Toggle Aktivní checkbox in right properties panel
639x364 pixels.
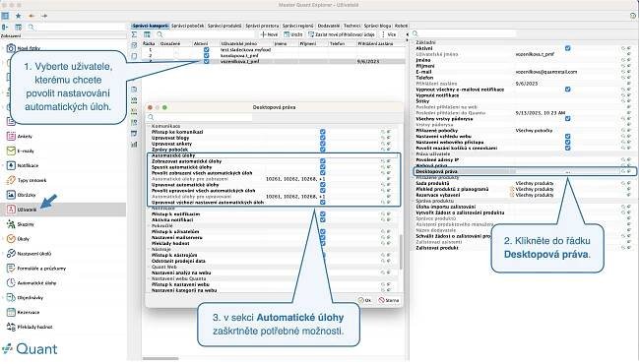point(568,48)
